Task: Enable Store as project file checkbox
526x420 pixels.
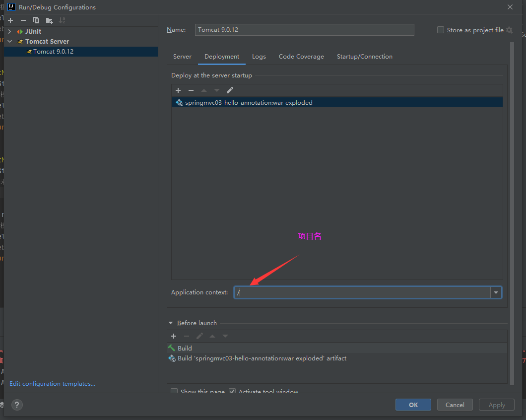Action: [441, 30]
